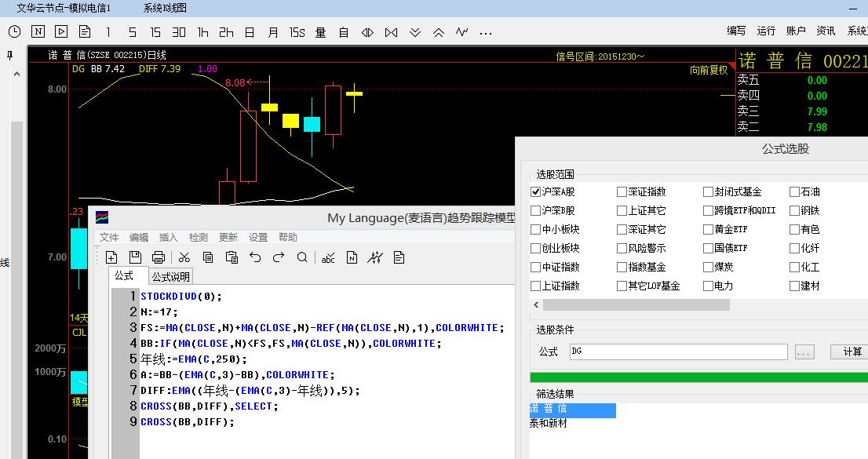Click the undo arrow icon
Image resolution: width=868 pixels, height=459 pixels.
coord(255,257)
